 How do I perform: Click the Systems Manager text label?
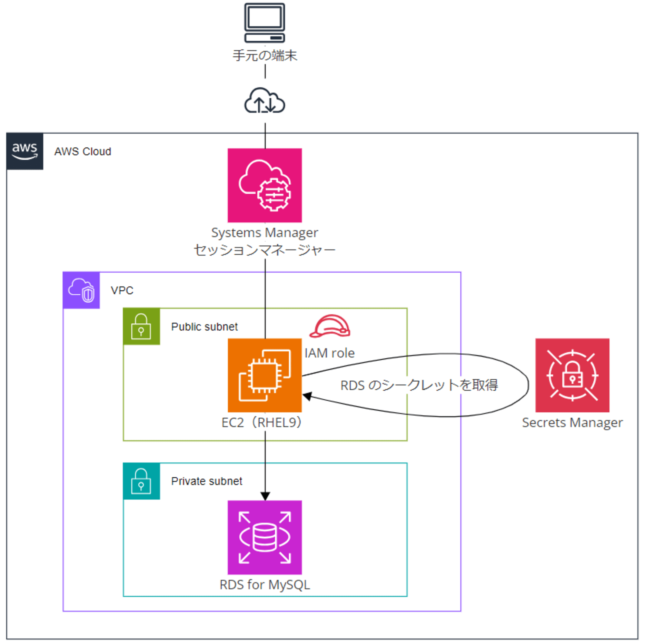pyautogui.click(x=264, y=233)
